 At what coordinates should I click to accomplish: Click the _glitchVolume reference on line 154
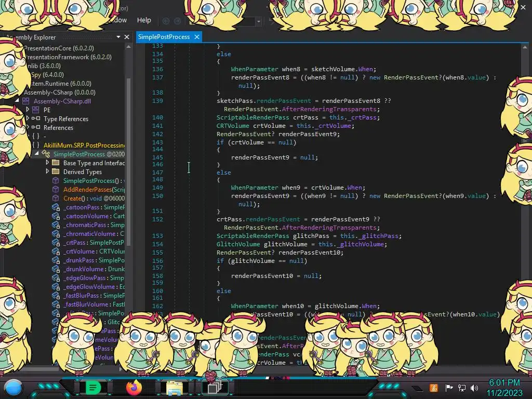[x=361, y=244]
